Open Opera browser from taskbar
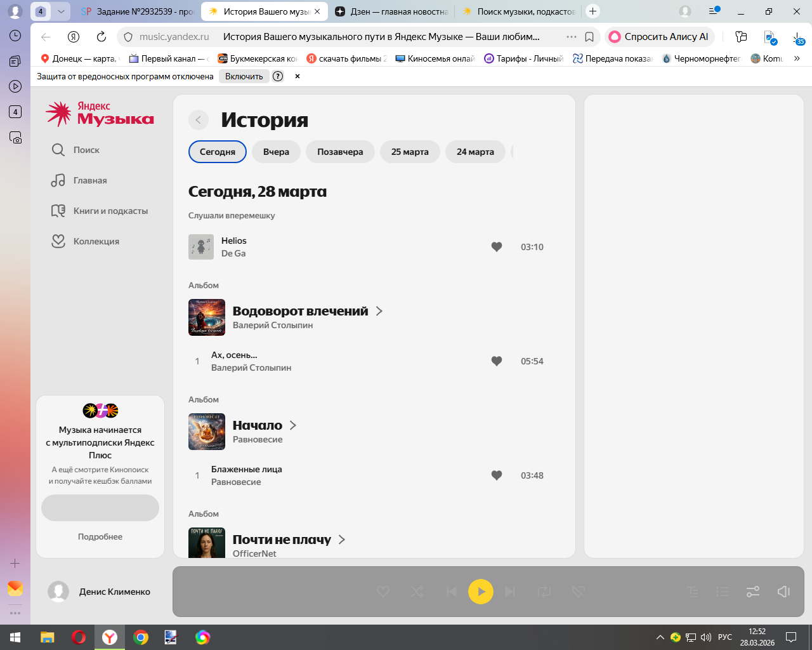The height and width of the screenshot is (650, 812). click(79, 637)
